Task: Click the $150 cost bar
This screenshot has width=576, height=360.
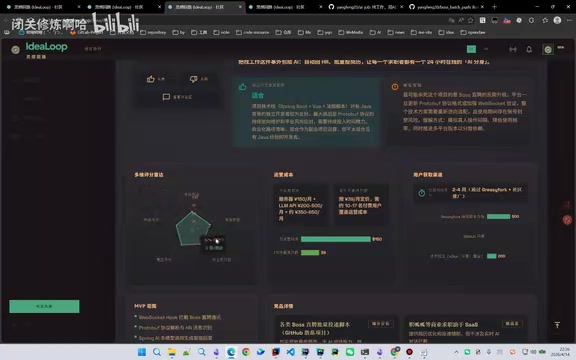Action: (335, 239)
